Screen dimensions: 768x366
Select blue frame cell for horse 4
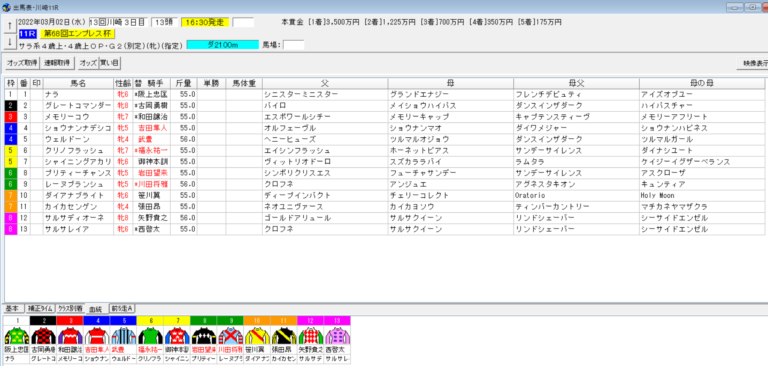point(11,128)
